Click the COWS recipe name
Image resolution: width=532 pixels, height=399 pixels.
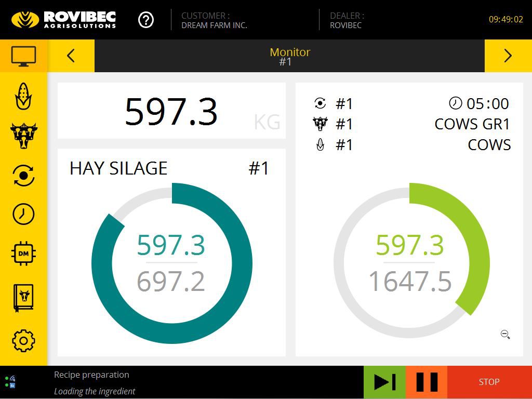tap(489, 145)
